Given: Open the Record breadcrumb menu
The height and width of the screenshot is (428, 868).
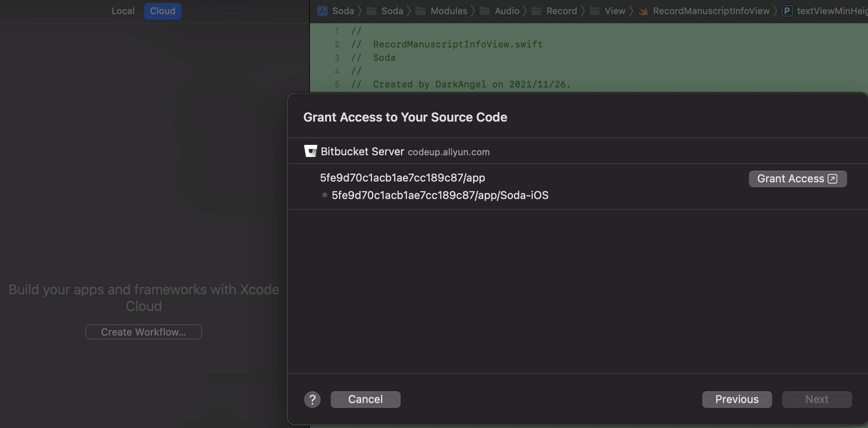Looking at the screenshot, I should click(x=561, y=11).
